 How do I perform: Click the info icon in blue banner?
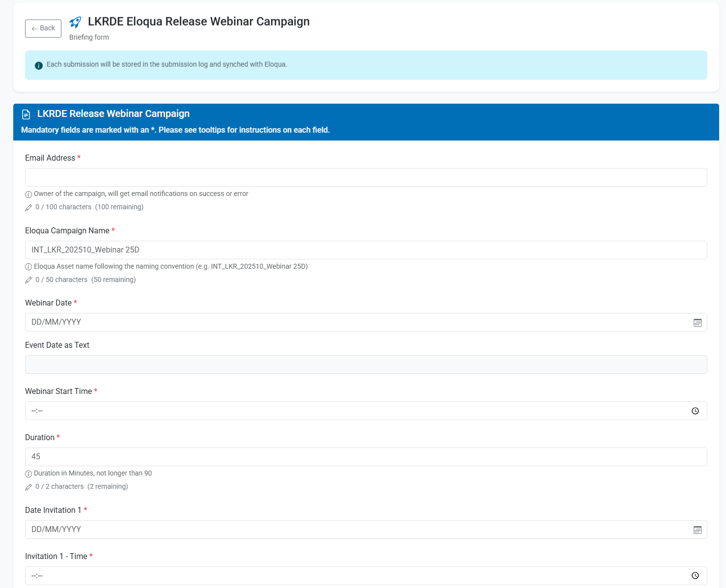39,65
